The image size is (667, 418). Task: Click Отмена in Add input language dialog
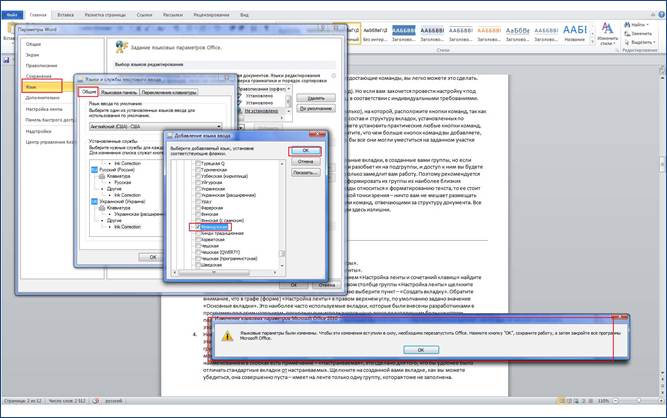coord(305,162)
